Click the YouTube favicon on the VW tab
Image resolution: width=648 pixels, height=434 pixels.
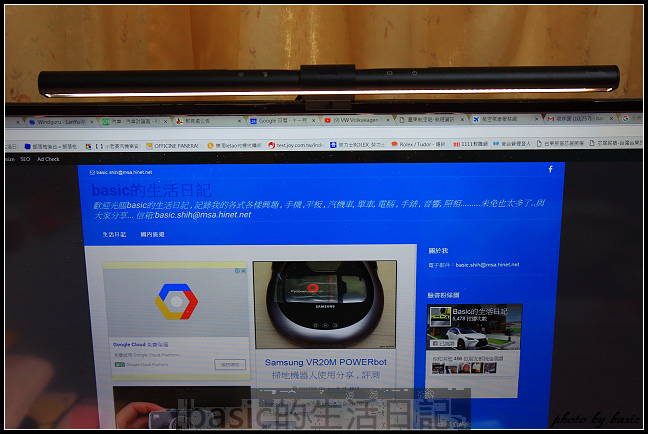tap(328, 120)
